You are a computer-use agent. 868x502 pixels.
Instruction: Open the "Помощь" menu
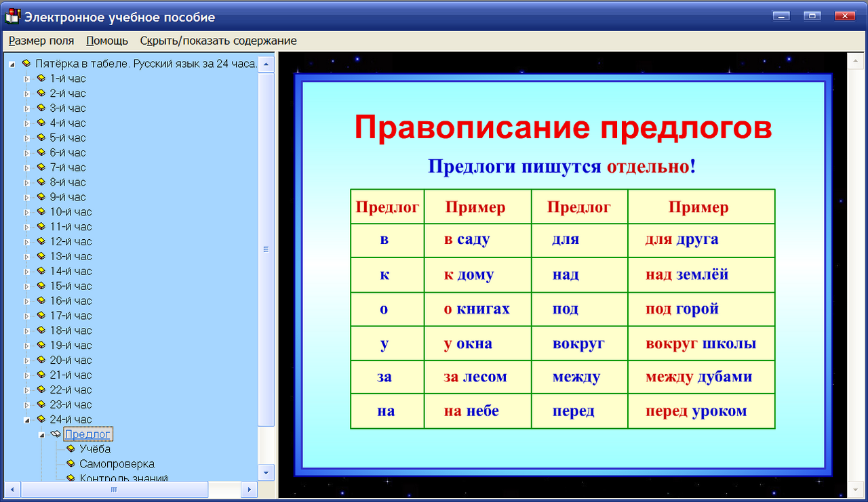(106, 41)
